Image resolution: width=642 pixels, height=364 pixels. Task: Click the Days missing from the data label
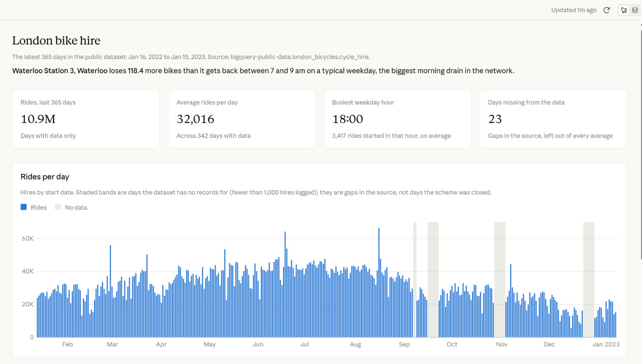(526, 102)
